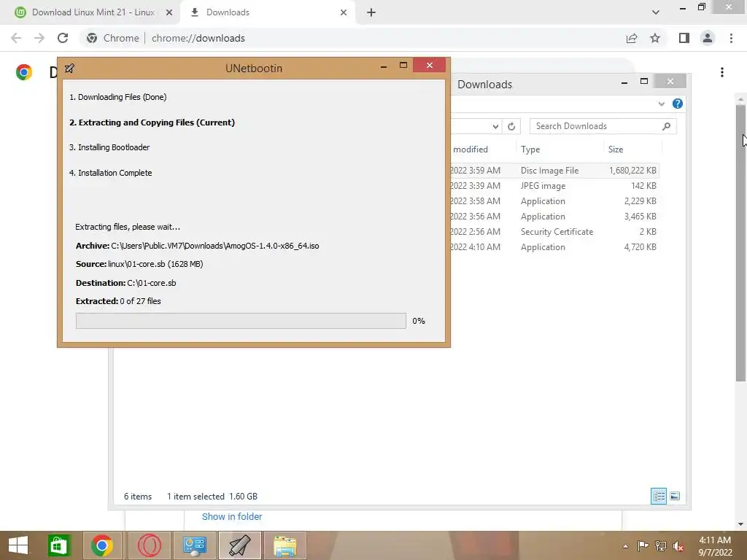
Task: Click the chrome://downloads address bar
Action: (198, 38)
